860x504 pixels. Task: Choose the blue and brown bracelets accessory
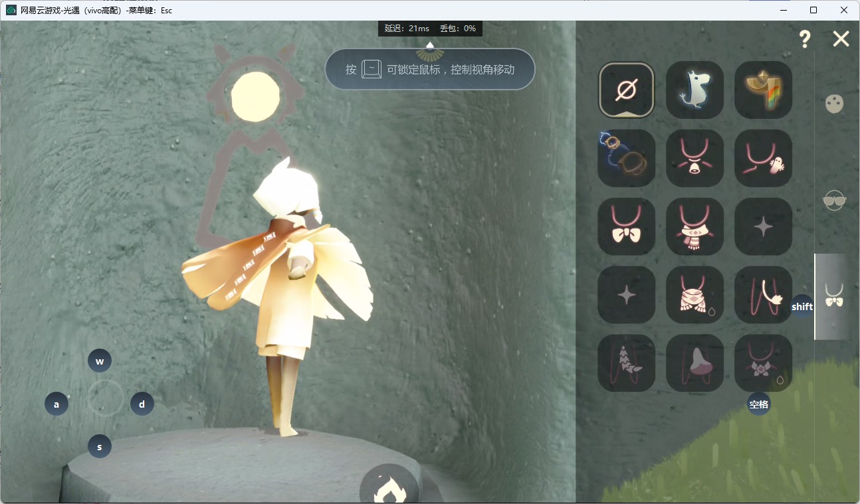tap(627, 158)
